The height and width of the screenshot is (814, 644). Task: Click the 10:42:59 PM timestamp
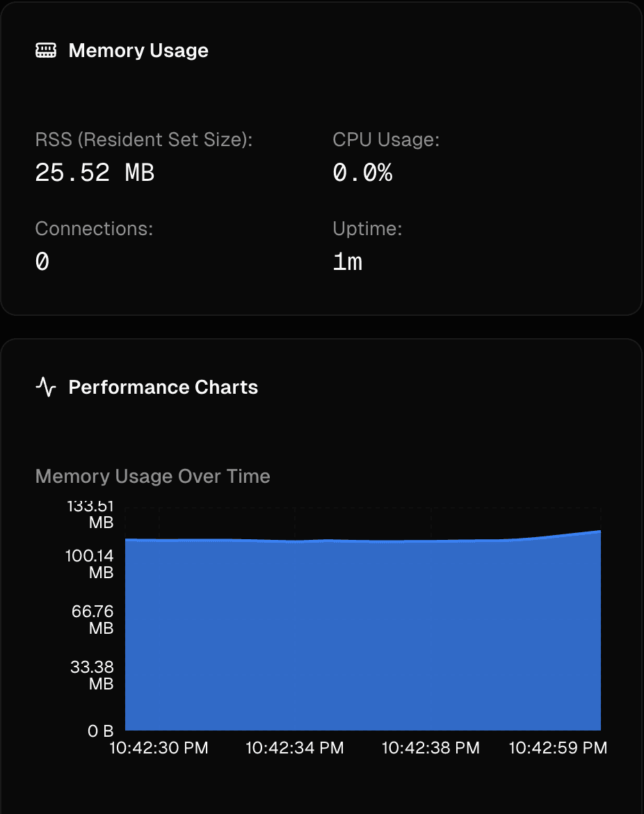pyautogui.click(x=558, y=748)
